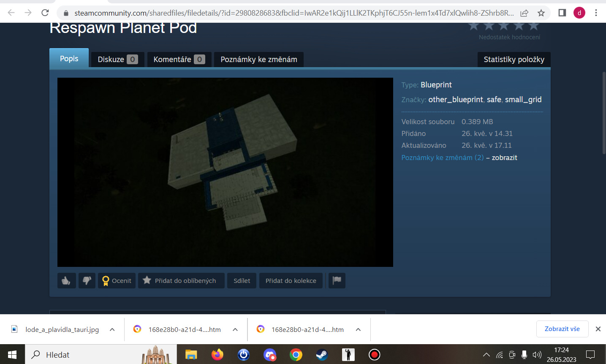The height and width of the screenshot is (364, 606).
Task: Click the page vertical scrollbar
Action: pos(604,114)
